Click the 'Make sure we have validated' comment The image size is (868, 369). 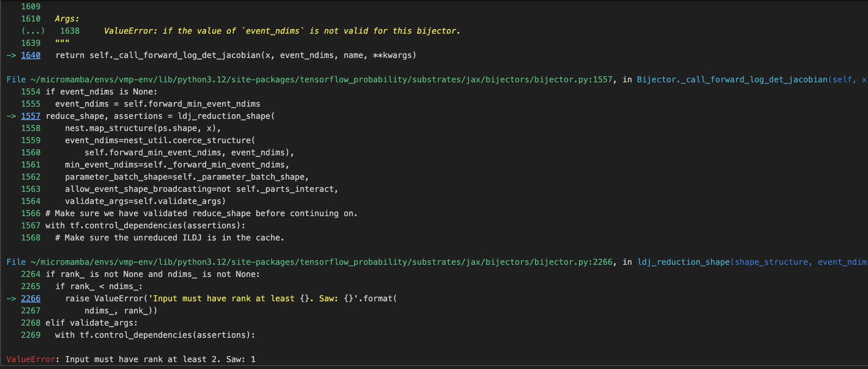pos(201,213)
